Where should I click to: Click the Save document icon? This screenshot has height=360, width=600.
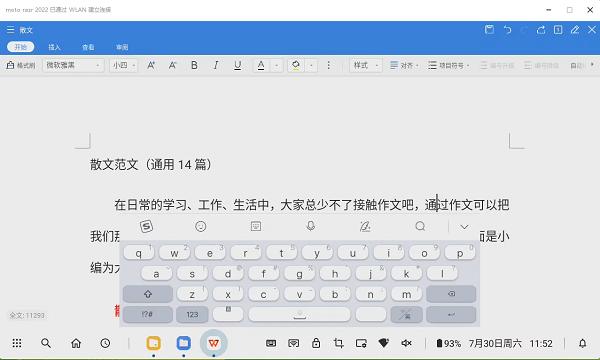[x=489, y=29]
